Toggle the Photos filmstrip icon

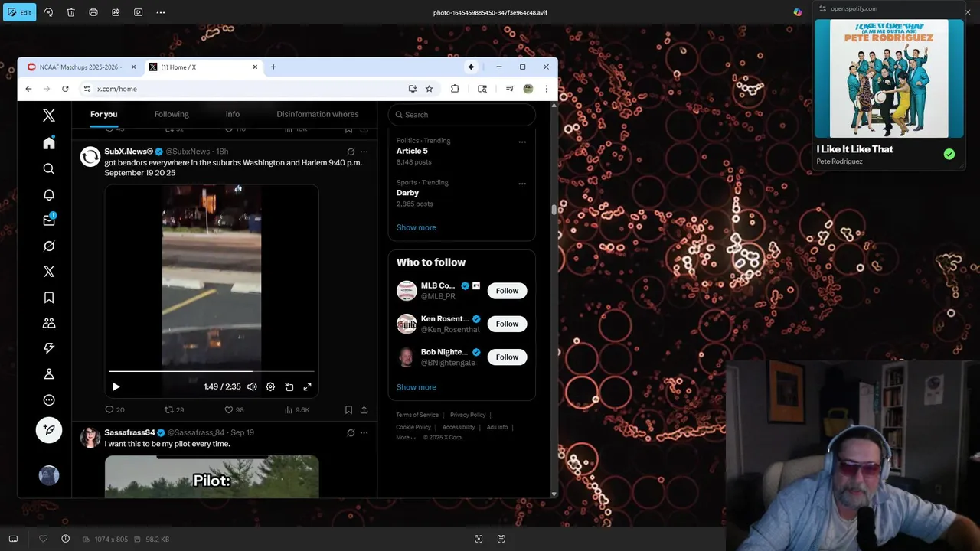(x=13, y=539)
